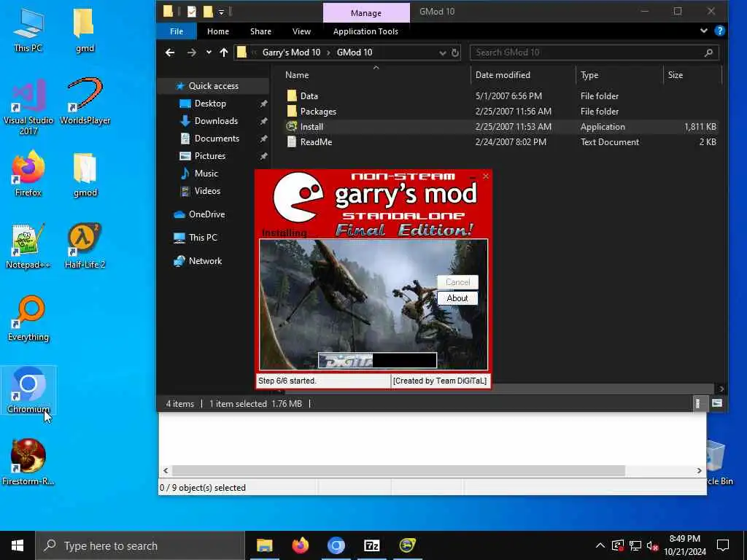The height and width of the screenshot is (560, 747).
Task: Click the taskbar search box
Action: (140, 545)
